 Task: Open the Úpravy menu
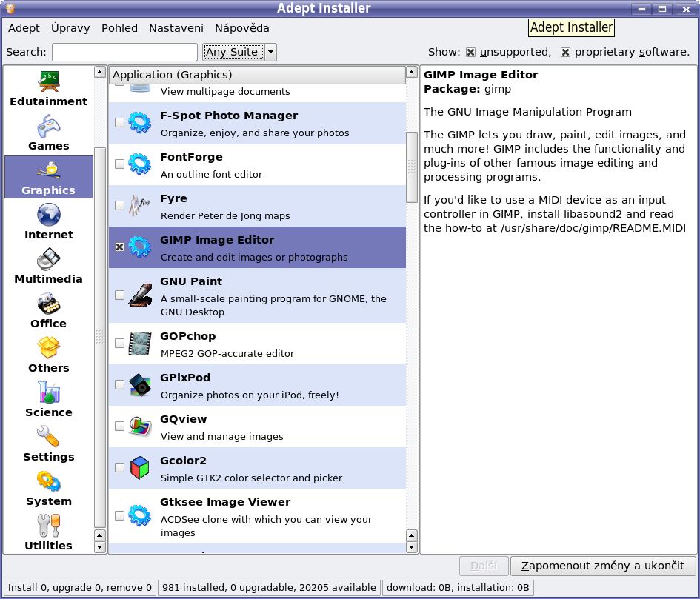70,28
